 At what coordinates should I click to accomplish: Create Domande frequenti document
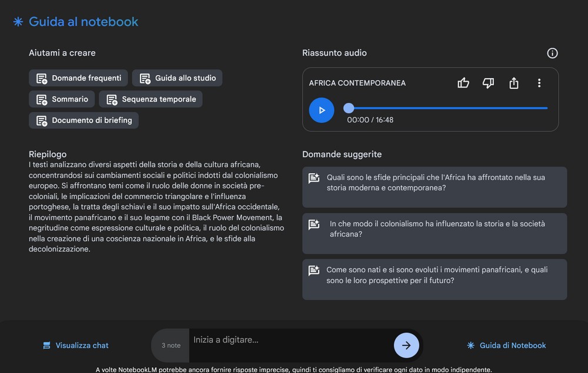click(x=79, y=78)
